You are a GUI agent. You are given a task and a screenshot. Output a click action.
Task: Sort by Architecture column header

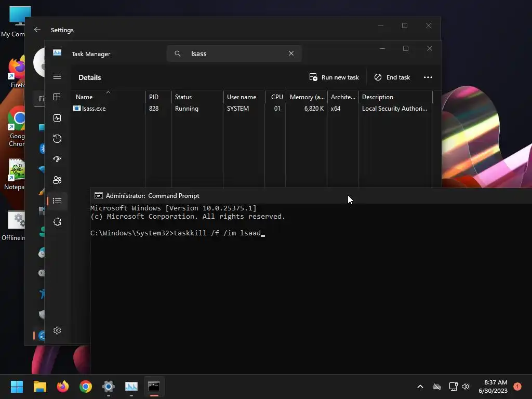tap(343, 97)
